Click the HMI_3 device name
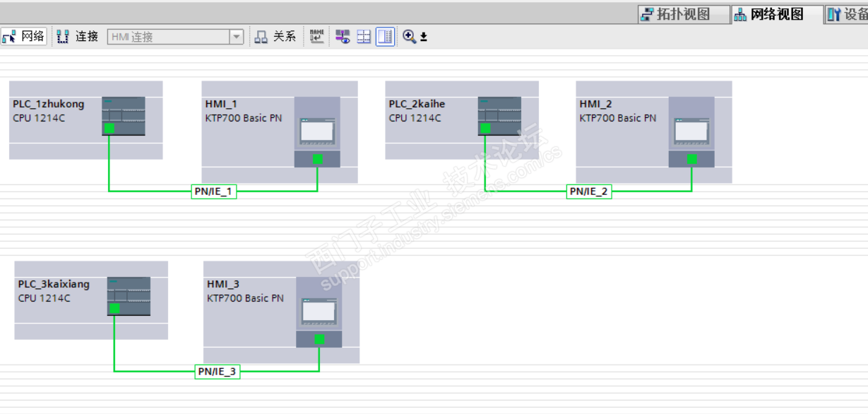The height and width of the screenshot is (414, 868). (x=223, y=284)
